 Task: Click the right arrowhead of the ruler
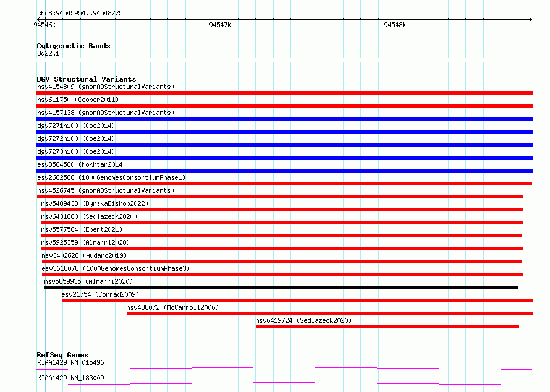point(531,19)
